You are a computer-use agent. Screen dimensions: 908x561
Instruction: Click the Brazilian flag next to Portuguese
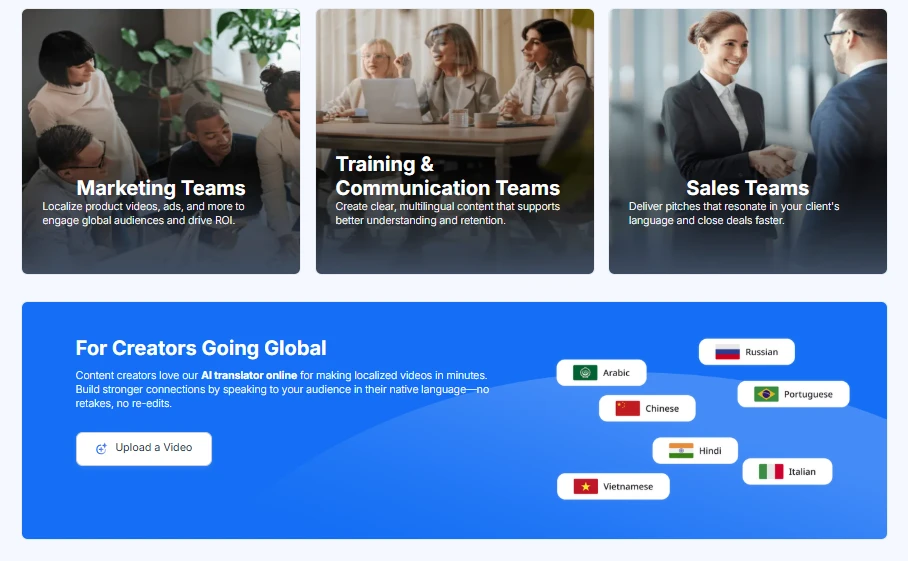click(766, 394)
